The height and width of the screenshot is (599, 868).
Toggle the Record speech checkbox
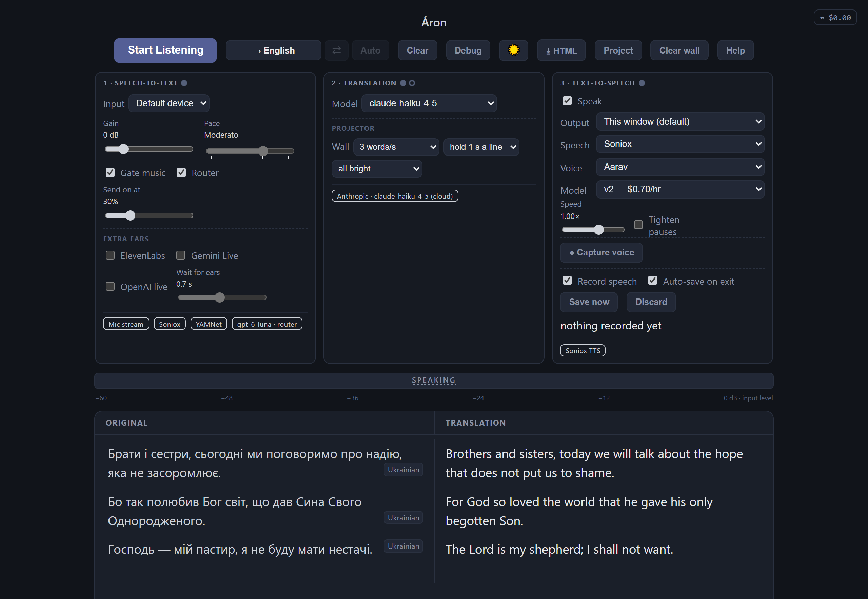(567, 281)
